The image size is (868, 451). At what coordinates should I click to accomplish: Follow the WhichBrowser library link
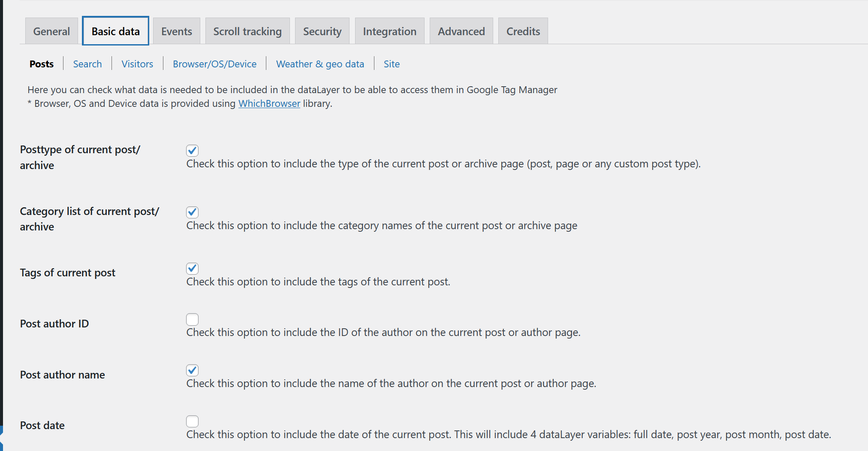[x=269, y=103]
